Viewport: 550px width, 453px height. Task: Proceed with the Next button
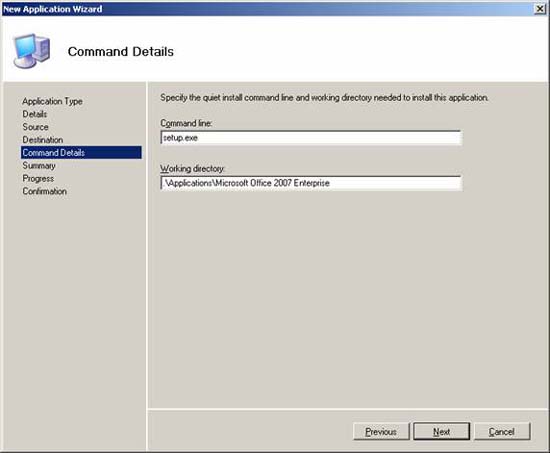pyautogui.click(x=441, y=432)
